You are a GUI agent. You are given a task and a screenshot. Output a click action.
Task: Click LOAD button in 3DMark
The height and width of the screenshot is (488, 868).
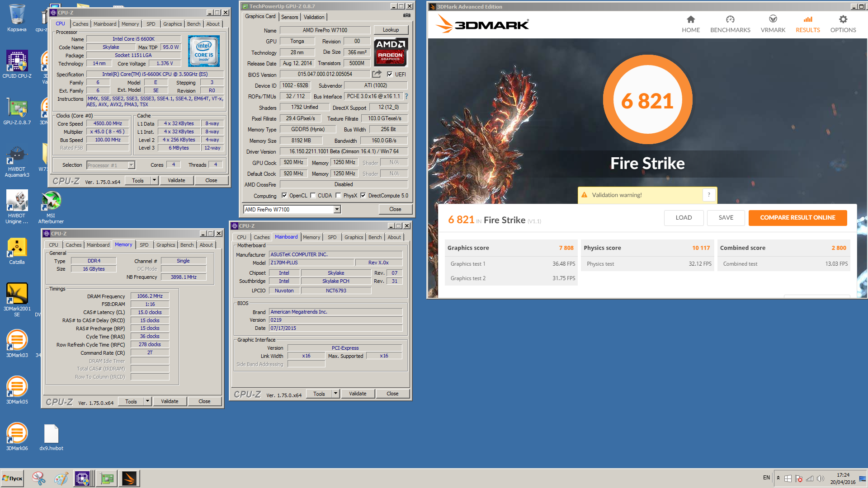pos(684,217)
